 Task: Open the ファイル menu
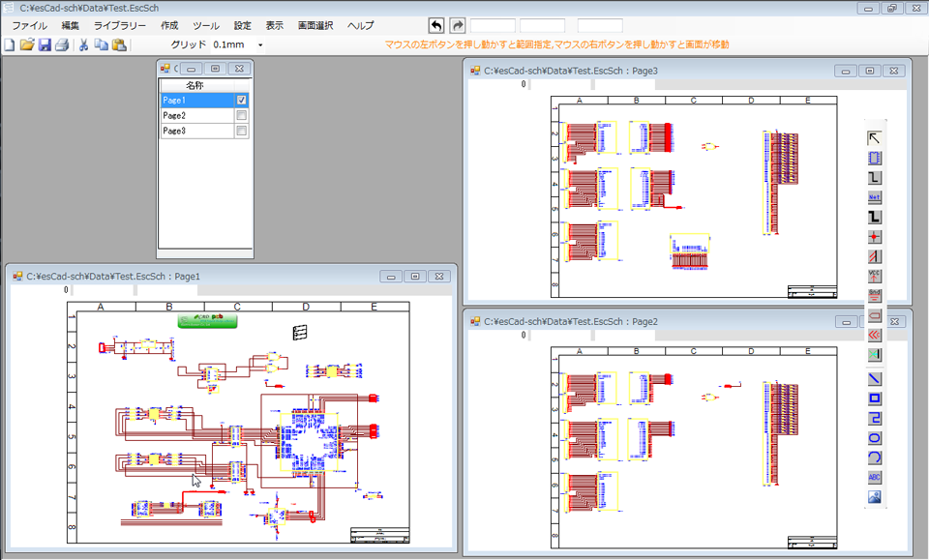click(30, 25)
